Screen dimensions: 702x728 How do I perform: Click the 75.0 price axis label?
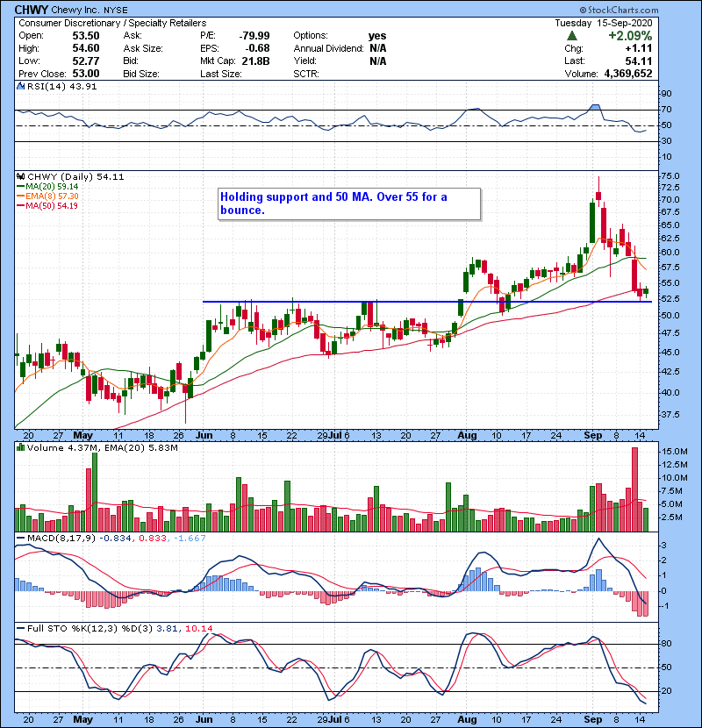click(670, 176)
